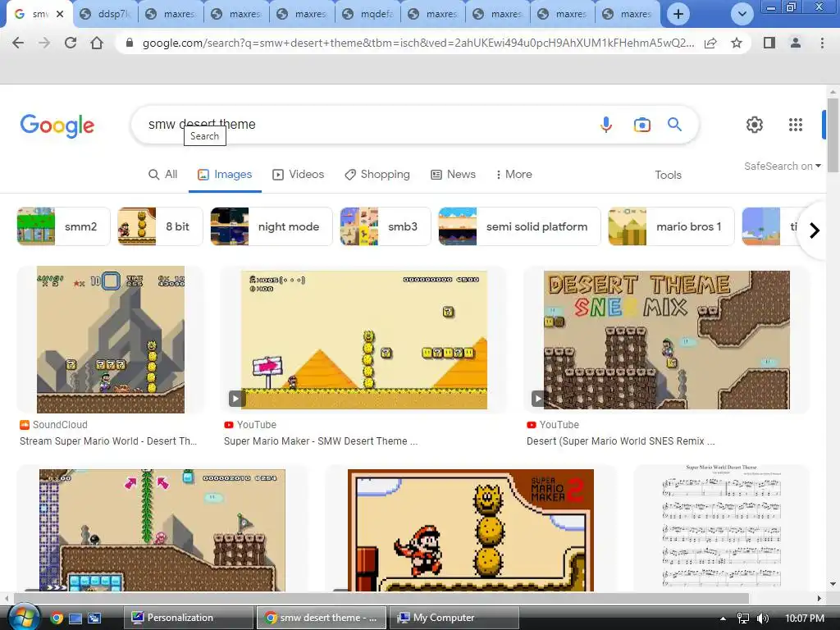
Task: Select the Images results tab
Action: (225, 175)
